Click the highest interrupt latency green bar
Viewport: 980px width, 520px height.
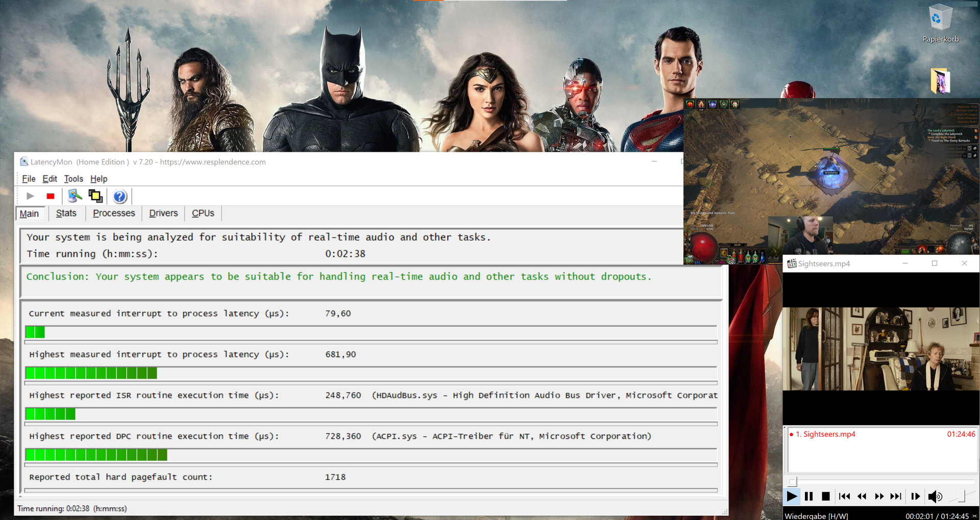[x=91, y=373]
